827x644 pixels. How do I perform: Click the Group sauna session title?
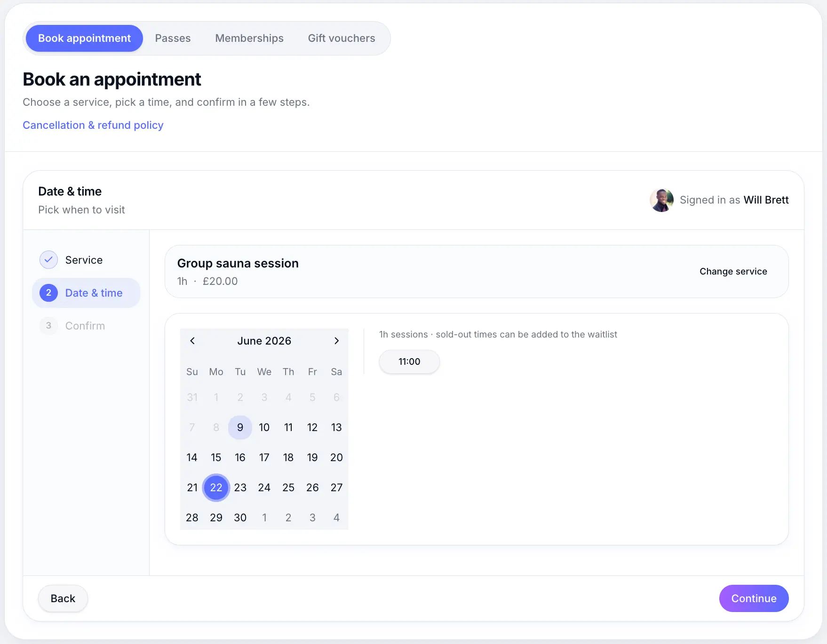pyautogui.click(x=238, y=263)
